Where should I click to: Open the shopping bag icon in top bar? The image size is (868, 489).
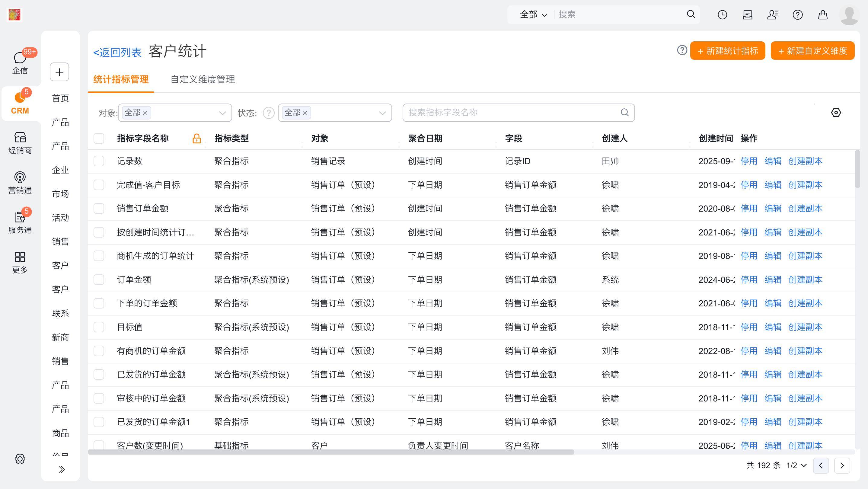pos(822,15)
